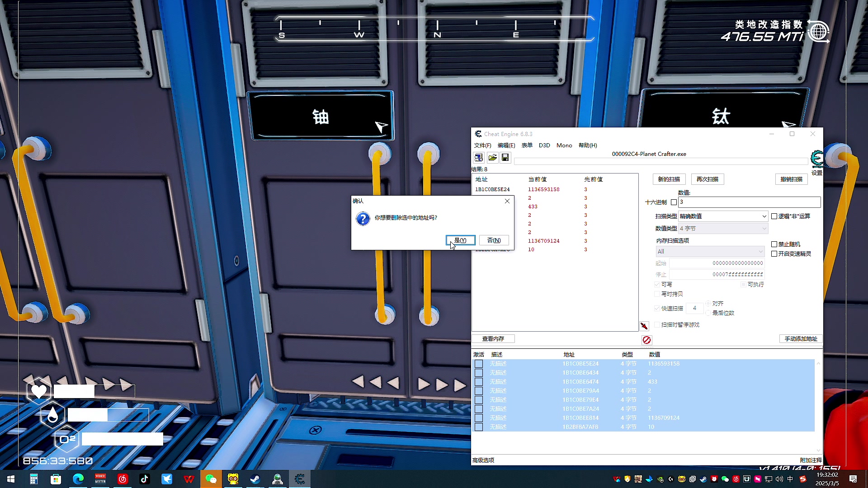Click the 再次扫描 next scan button

click(707, 179)
